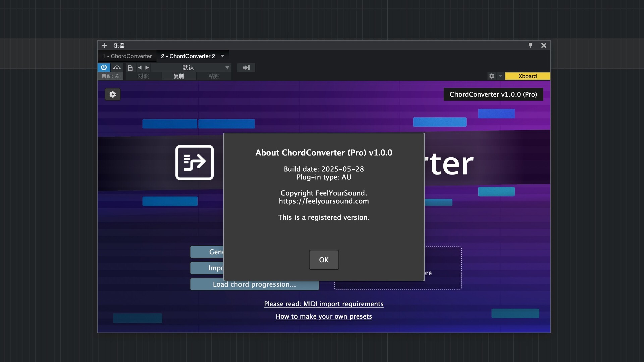Go to previous preset with left arrow
644x362 pixels.
[140, 68]
